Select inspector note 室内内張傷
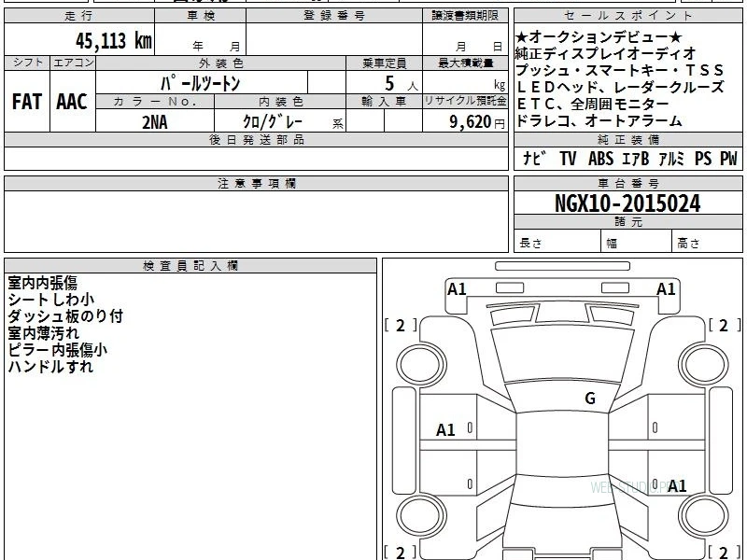The height and width of the screenshot is (560, 747). pos(42,283)
